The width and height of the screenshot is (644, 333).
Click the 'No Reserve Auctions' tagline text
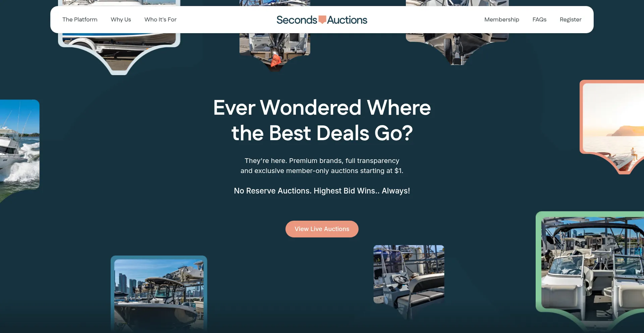pos(322,191)
